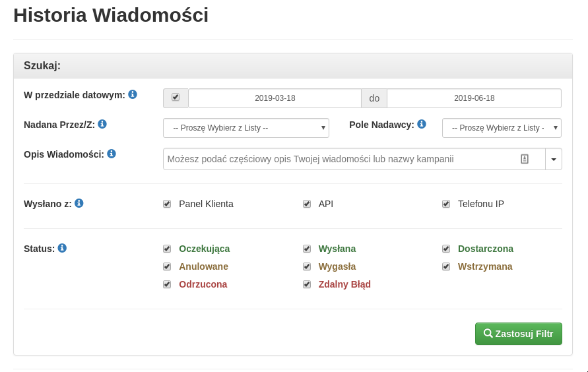
Task: Expand the message description dropdown arrow
Action: click(x=554, y=159)
